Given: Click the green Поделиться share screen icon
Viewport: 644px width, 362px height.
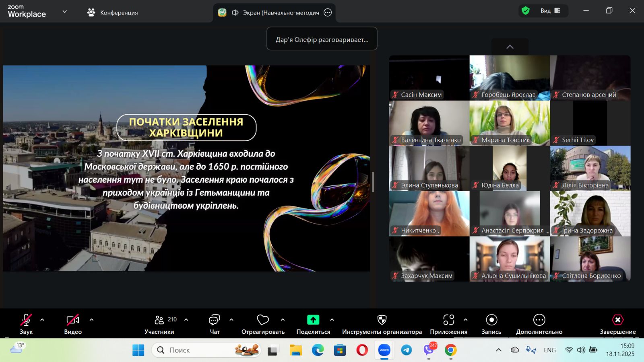Looking at the screenshot, I should (313, 320).
